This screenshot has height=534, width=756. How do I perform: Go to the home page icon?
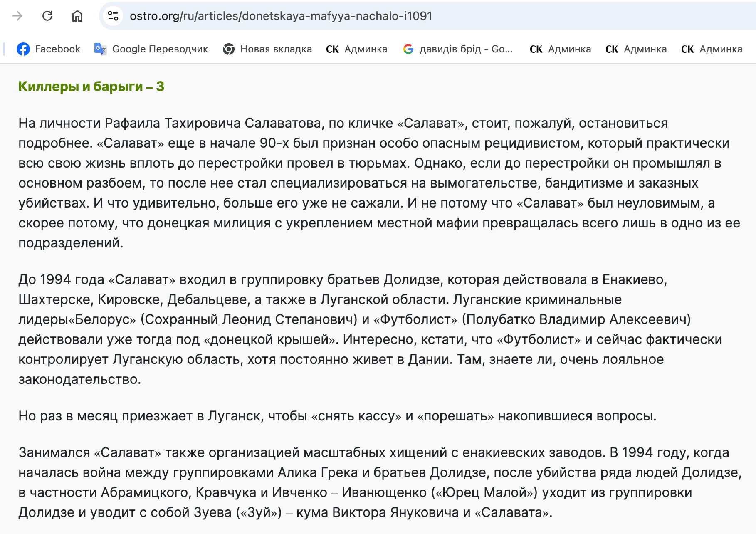[x=77, y=16]
